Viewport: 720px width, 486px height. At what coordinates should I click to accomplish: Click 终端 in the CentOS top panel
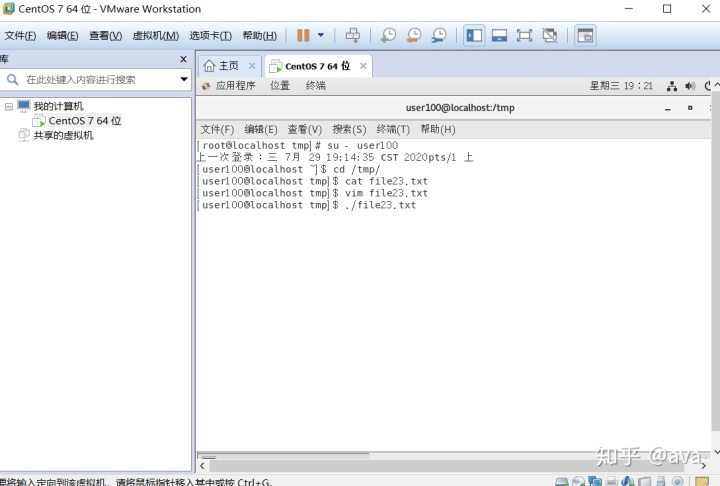[315, 85]
